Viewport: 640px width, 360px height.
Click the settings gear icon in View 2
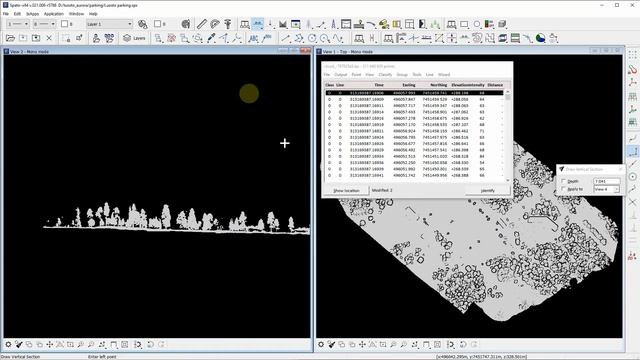[x=8, y=344]
